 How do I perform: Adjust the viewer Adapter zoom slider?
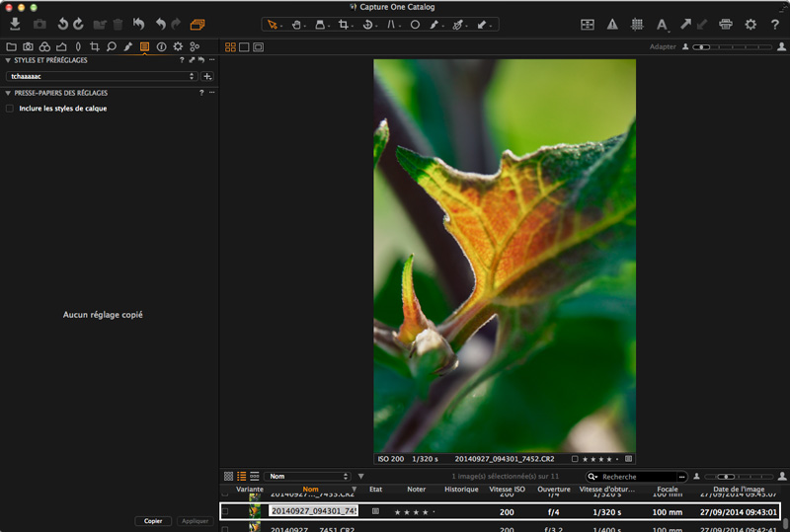click(732, 46)
